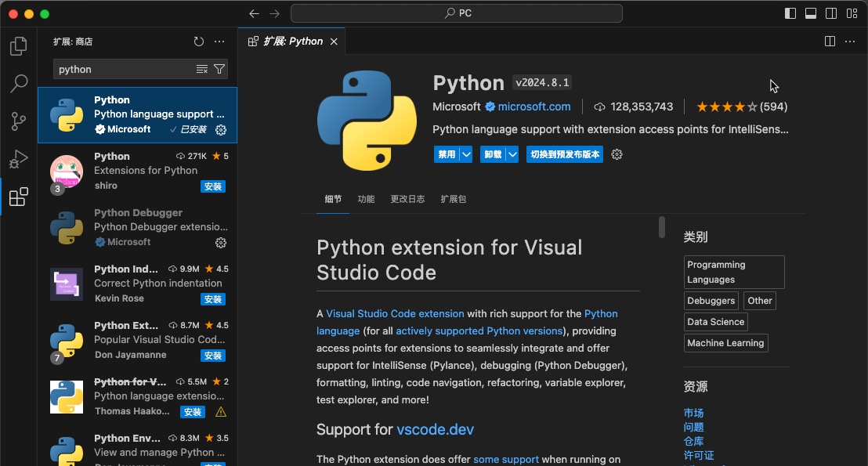Image resolution: width=868 pixels, height=466 pixels.
Task: Open Source Control view
Action: coord(18,121)
